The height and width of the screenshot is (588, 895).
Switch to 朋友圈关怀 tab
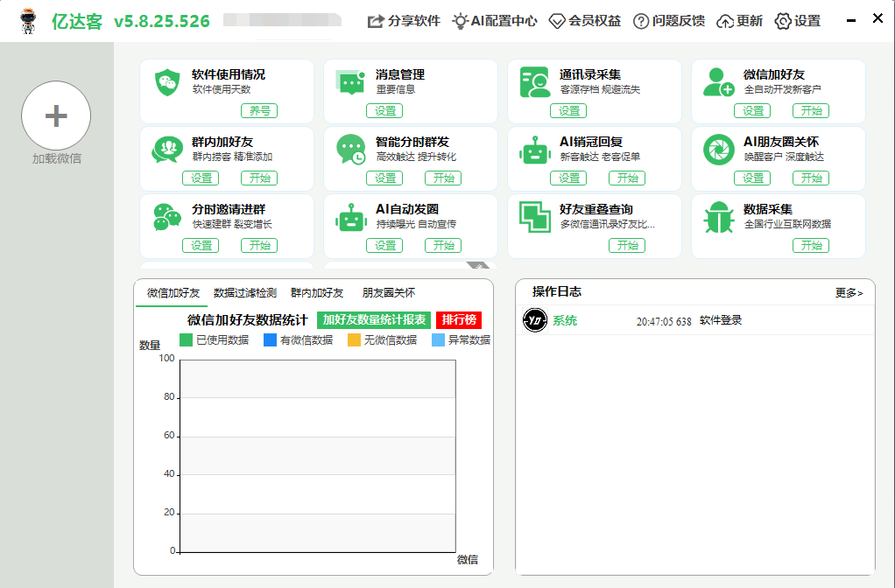click(388, 293)
